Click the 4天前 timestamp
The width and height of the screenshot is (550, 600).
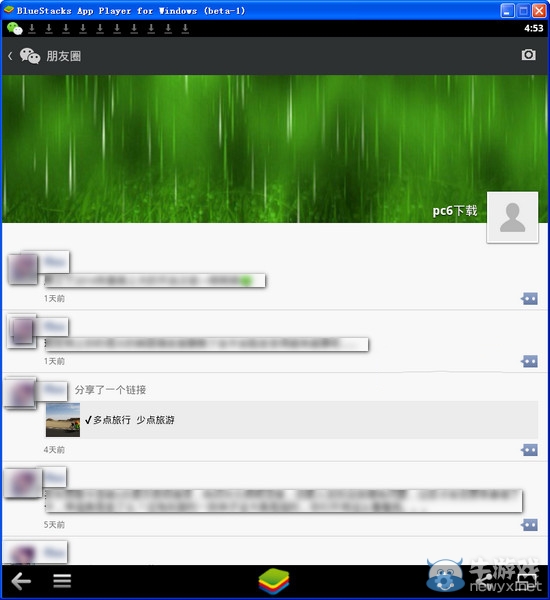(54, 450)
